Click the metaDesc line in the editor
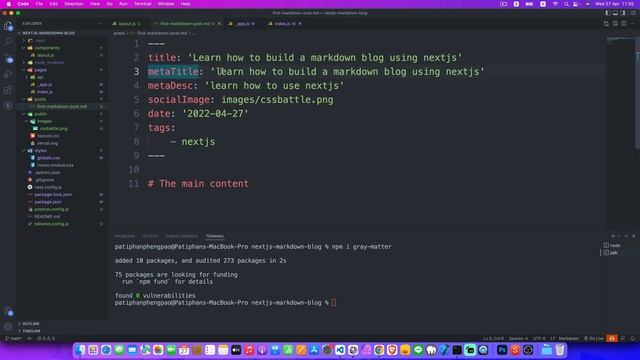The height and width of the screenshot is (360, 640). point(246,86)
